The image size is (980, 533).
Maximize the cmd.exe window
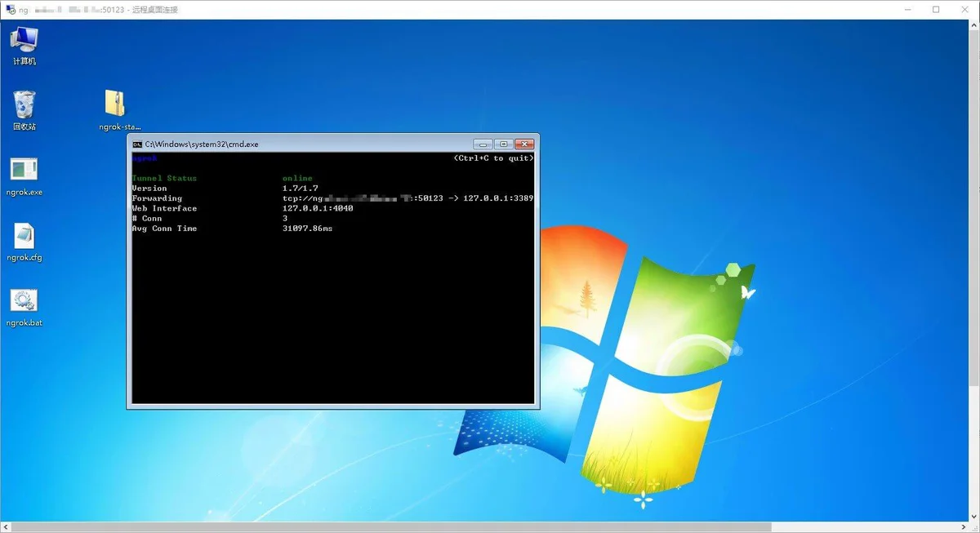tap(504, 144)
